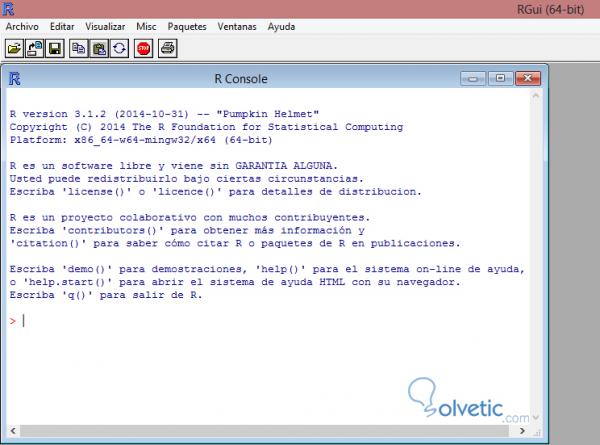Click the text "Pumpkin Helmet"
Screen dimensions: 600x445
click(267, 114)
